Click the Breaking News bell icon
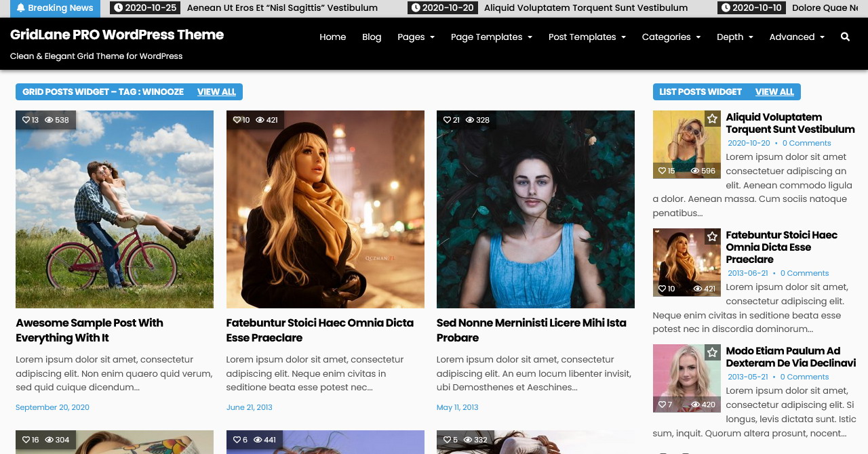The width and height of the screenshot is (868, 454). coord(21,8)
